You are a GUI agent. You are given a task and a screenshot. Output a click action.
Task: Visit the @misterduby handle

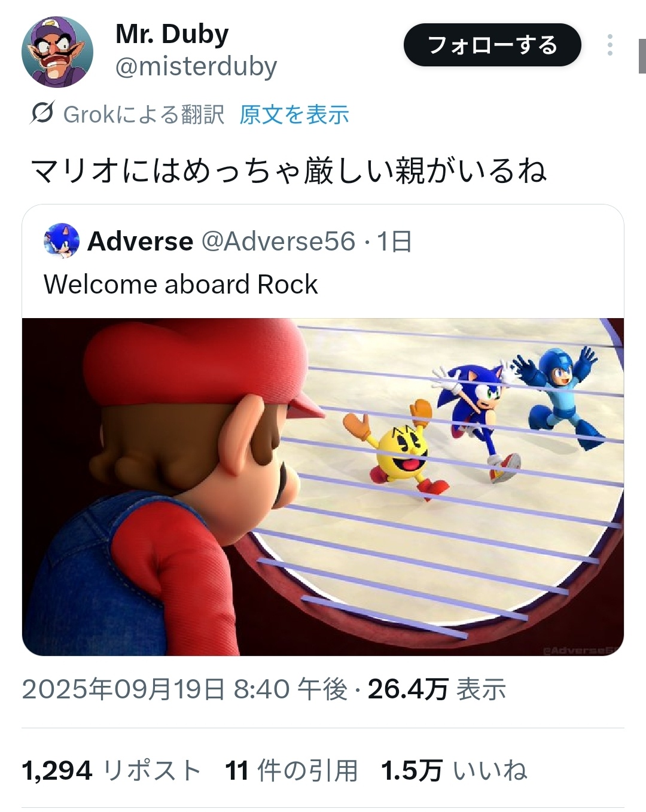pyautogui.click(x=196, y=66)
